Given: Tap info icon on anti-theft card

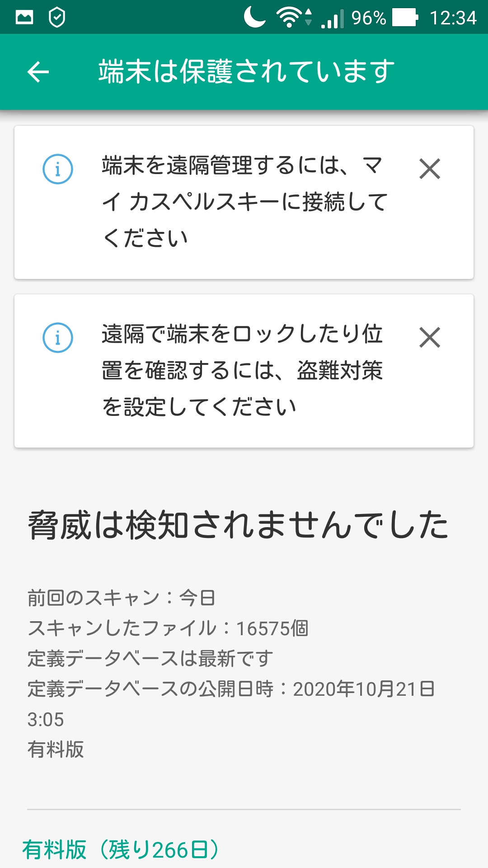Looking at the screenshot, I should pyautogui.click(x=58, y=338).
